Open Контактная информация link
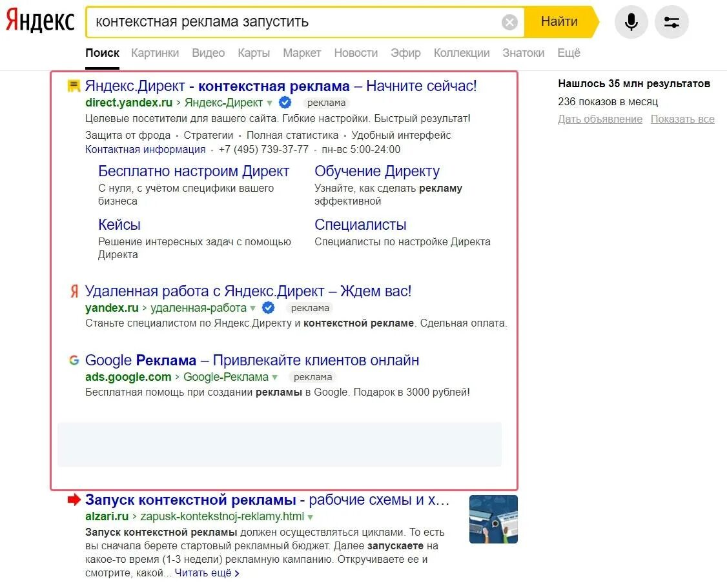The image size is (727, 588). (x=145, y=149)
